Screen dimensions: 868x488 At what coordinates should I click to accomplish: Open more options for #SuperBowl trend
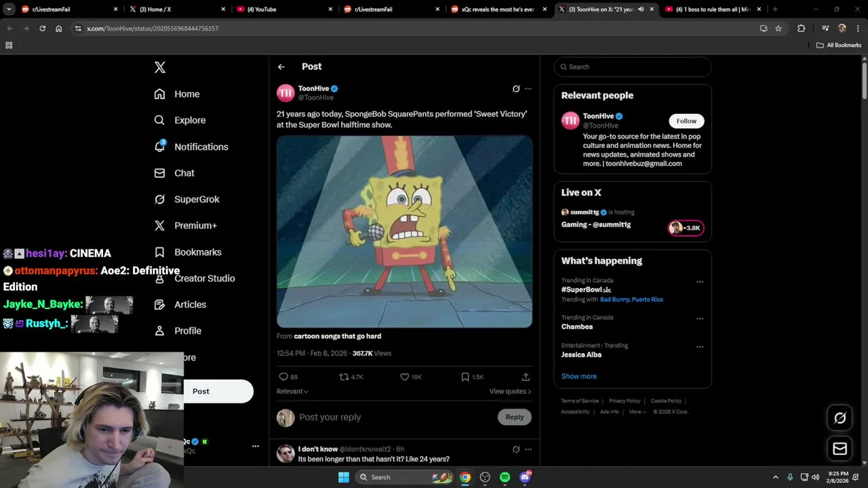click(x=700, y=282)
